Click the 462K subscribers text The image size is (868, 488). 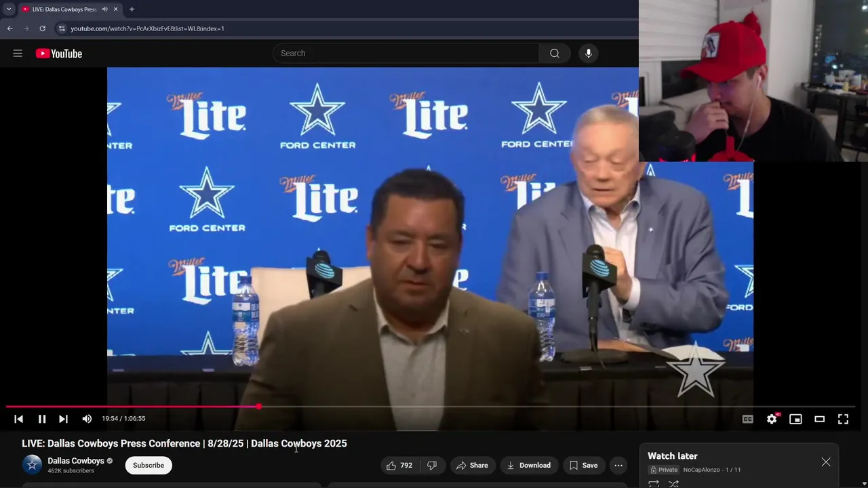[71, 470]
